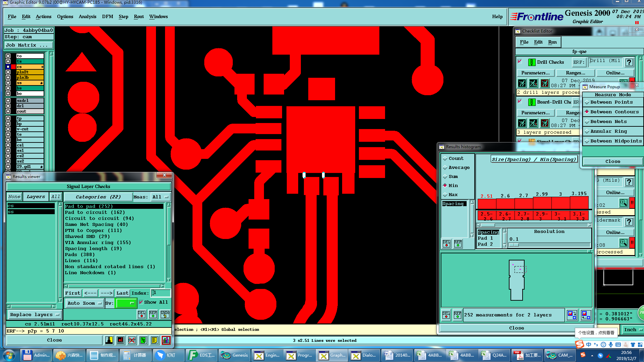Image resolution: width=644 pixels, height=362 pixels.
Task: Click the histogram icon in Results viewer
Action: [x=166, y=340]
